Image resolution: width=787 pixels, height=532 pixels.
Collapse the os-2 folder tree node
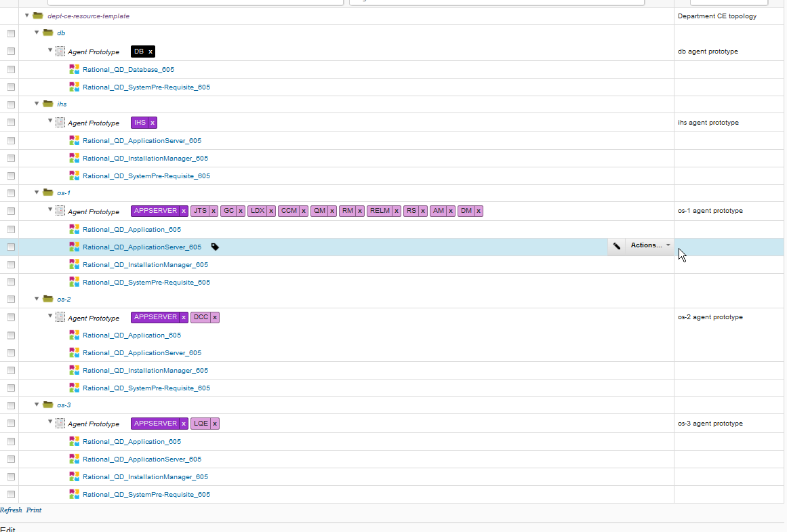tap(37, 299)
